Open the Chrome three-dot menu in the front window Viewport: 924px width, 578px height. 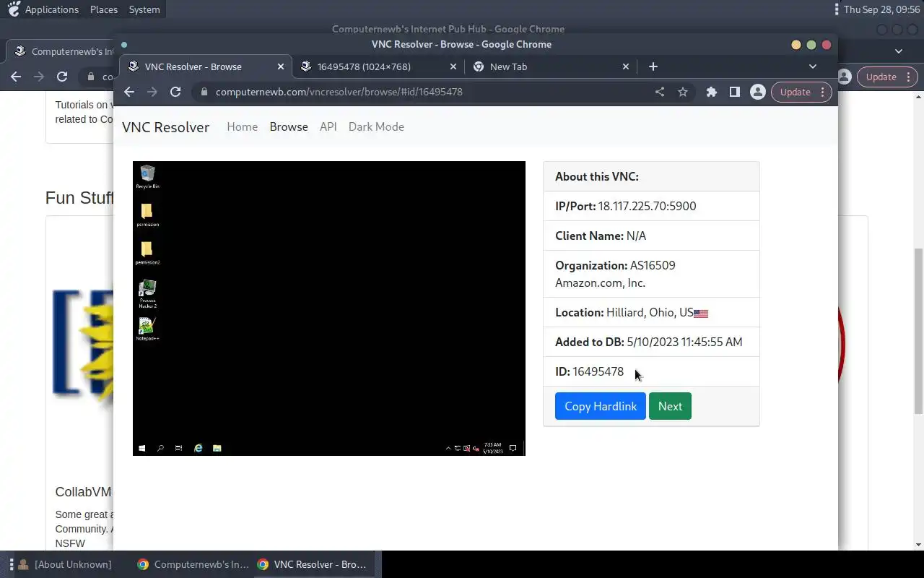pyautogui.click(x=822, y=92)
